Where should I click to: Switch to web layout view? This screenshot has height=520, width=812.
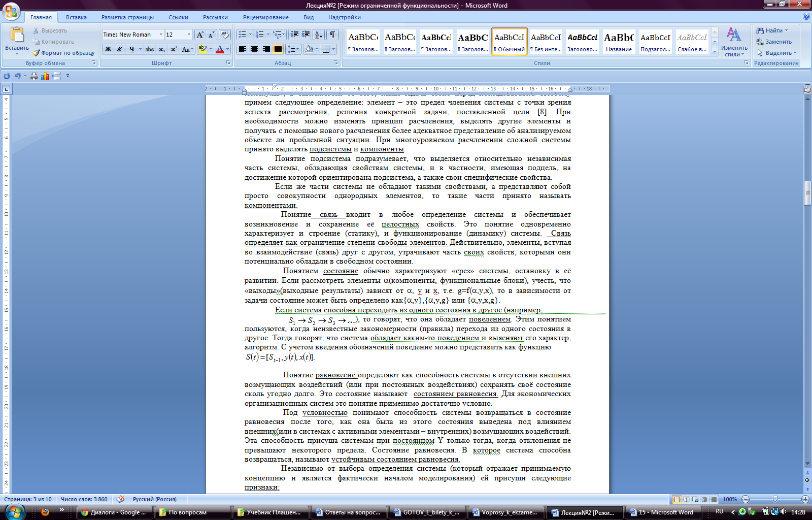(695, 499)
